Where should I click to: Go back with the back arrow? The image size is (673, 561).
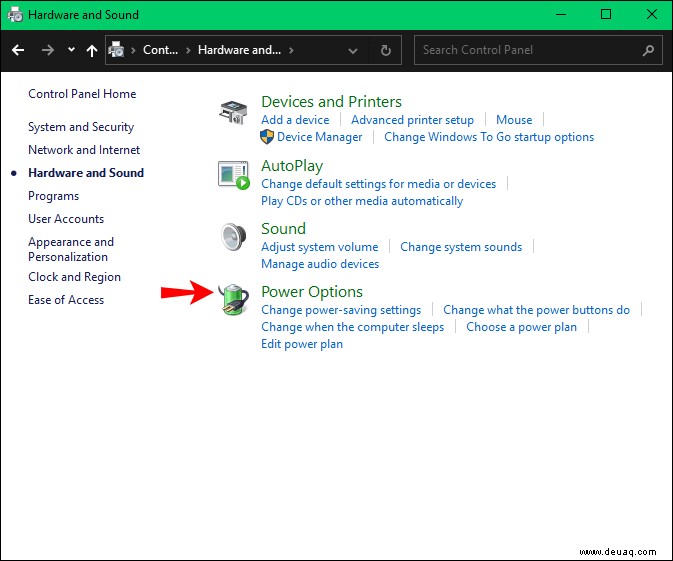pos(18,50)
